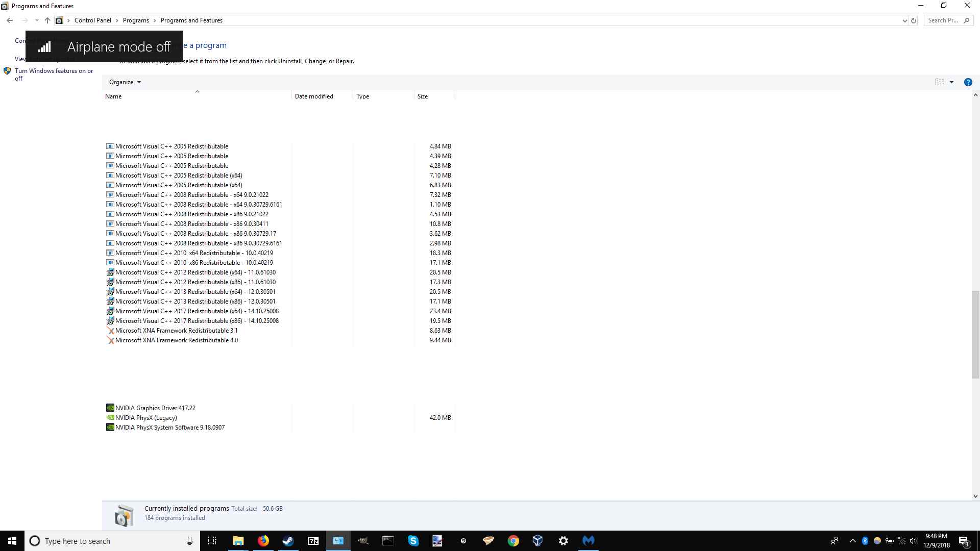Click the Control Panel breadcrumb
This screenshot has width=980, height=551.
tap(92, 20)
